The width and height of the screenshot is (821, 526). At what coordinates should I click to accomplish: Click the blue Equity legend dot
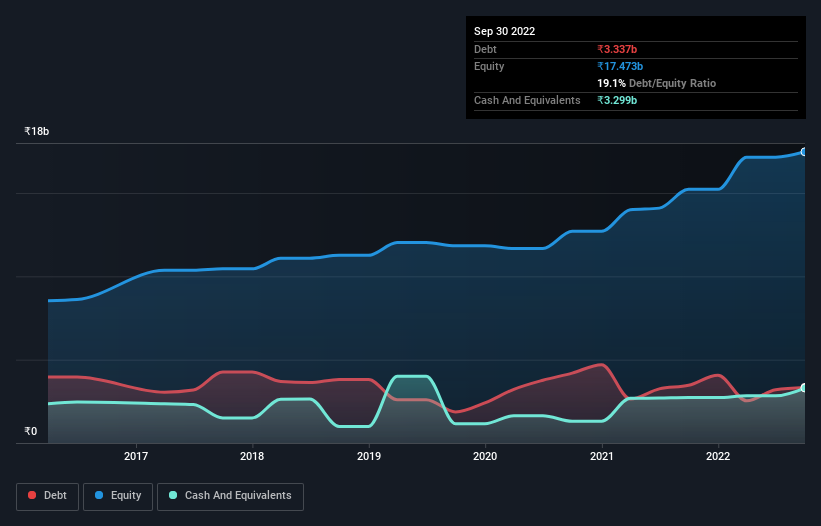tap(99, 495)
